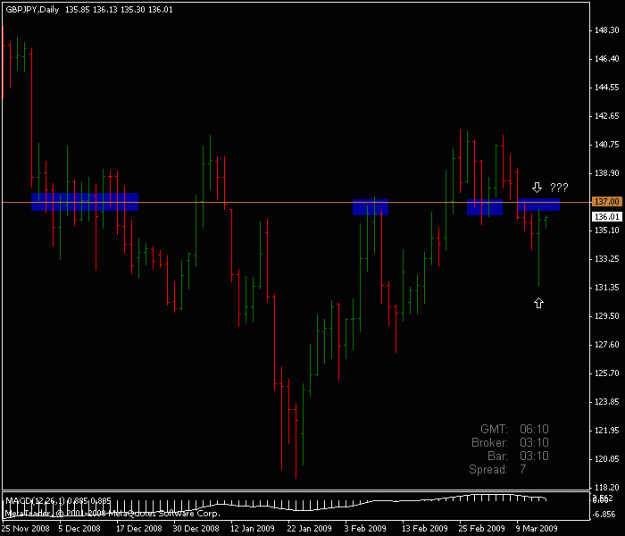The width and height of the screenshot is (625, 536).
Task: Click the 120.05 price scale label
Action: click(607, 459)
